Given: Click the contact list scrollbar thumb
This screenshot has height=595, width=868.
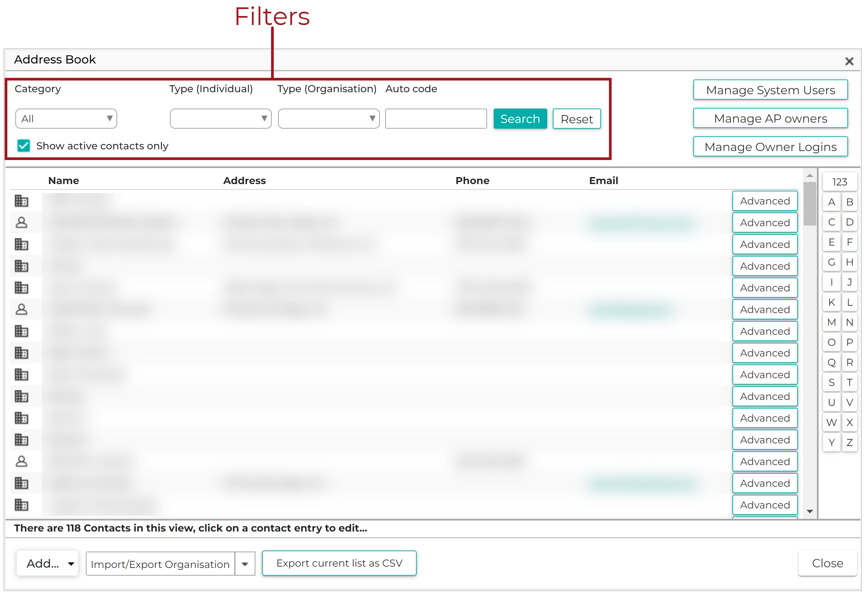Looking at the screenshot, I should [810, 204].
